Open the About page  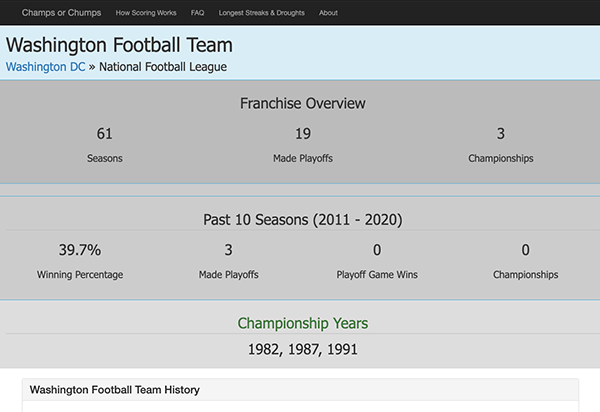click(x=328, y=13)
